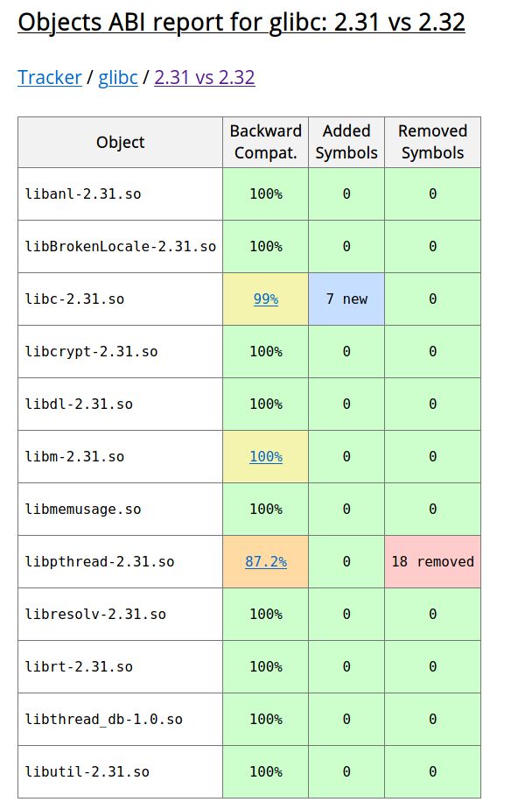The height and width of the screenshot is (809, 532).
Task: Click the libthread_db-1.0.so object name
Action: 104,719
